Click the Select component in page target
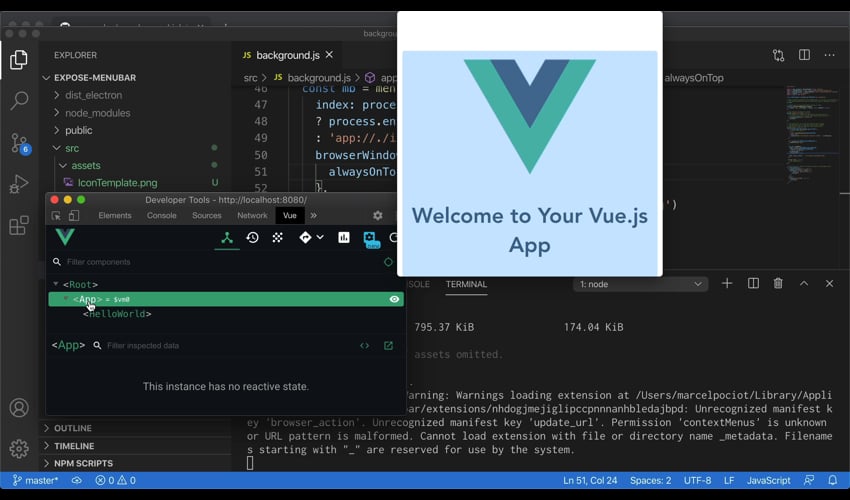Screen dimensions: 850x500 [x=388, y=262]
